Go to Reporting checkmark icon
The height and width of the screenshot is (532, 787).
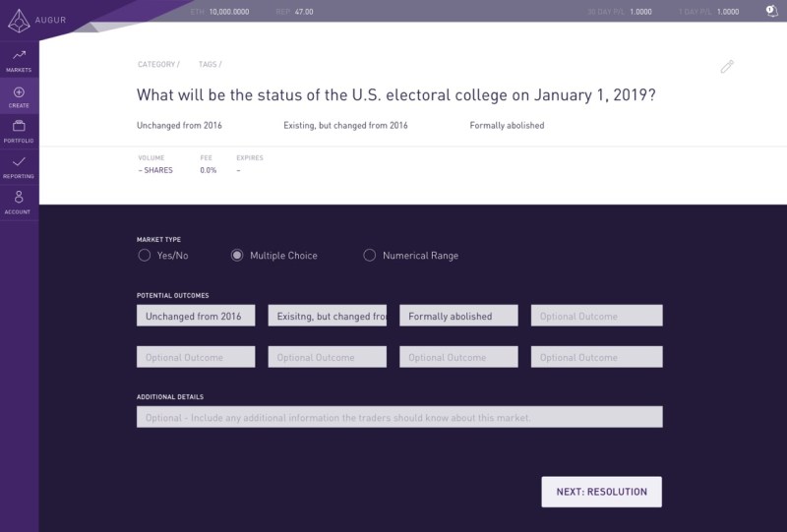coord(19,166)
